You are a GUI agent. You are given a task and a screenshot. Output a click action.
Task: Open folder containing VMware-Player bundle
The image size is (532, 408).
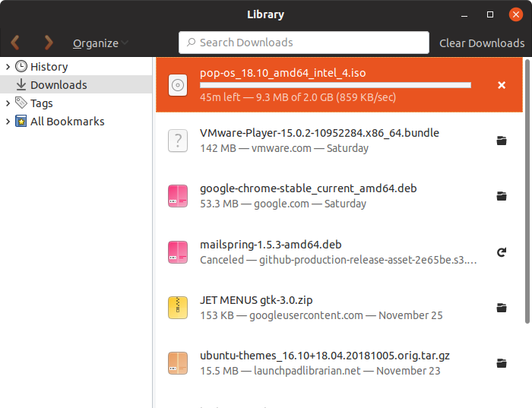[x=502, y=140]
